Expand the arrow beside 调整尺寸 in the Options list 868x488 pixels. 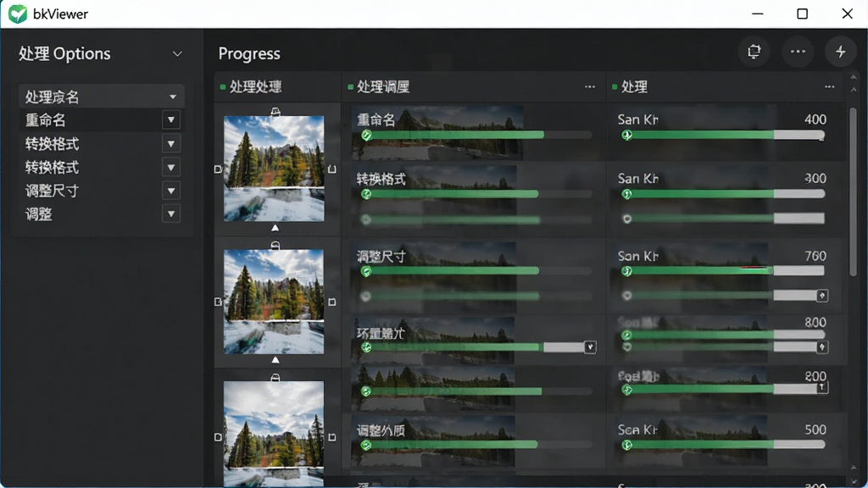click(171, 191)
